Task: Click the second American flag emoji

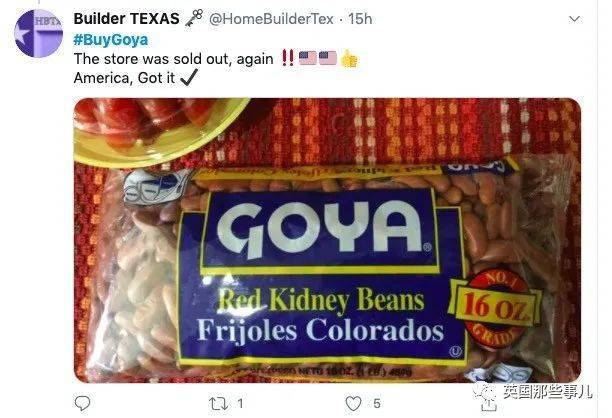Action: point(327,59)
